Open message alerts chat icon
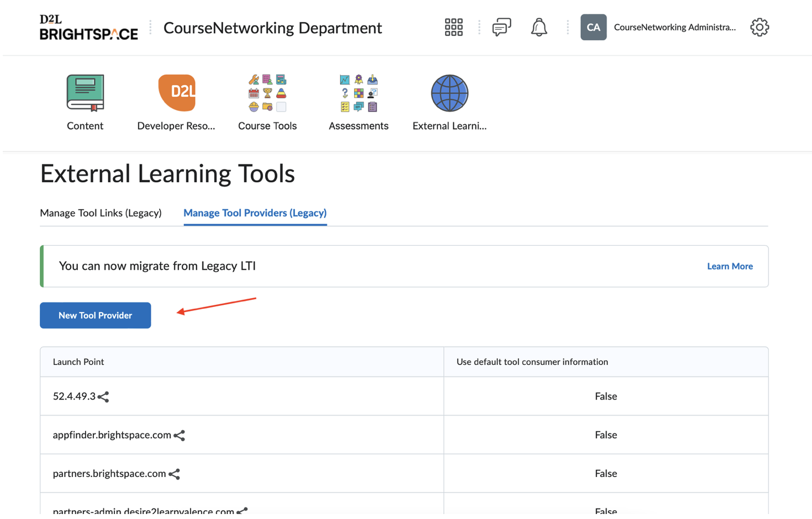This screenshot has height=519, width=812. [502, 27]
